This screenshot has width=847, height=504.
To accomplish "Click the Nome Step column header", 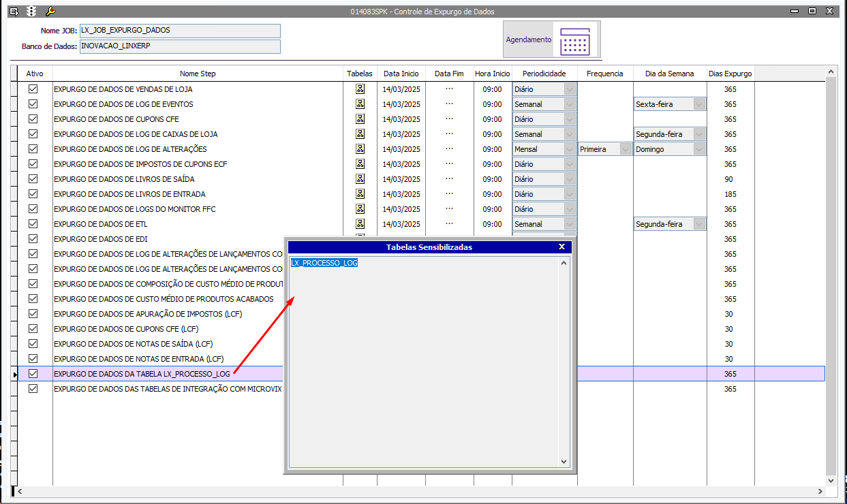I will tap(198, 74).
